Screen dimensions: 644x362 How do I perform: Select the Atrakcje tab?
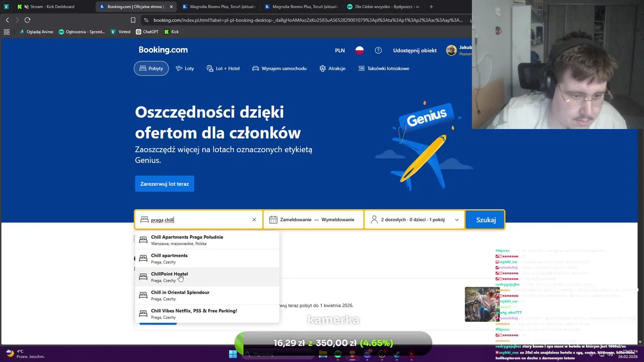[332, 68]
